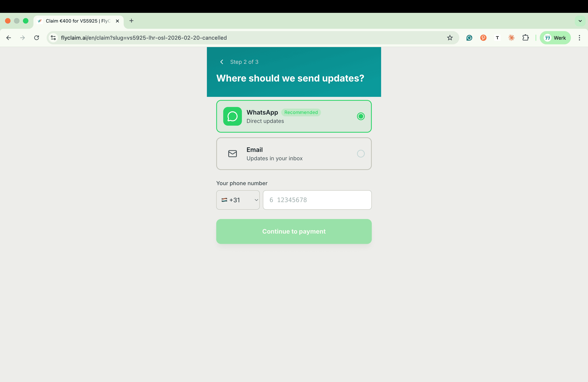Open the country code dropdown
588x382 pixels.
tap(238, 200)
